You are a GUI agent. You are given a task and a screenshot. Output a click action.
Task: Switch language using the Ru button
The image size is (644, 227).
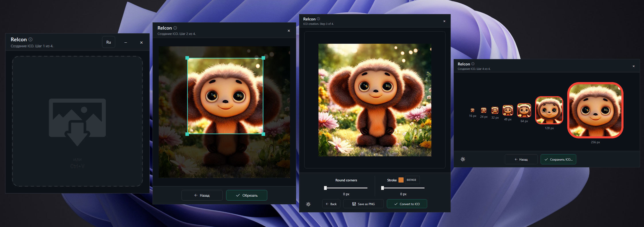coord(109,42)
